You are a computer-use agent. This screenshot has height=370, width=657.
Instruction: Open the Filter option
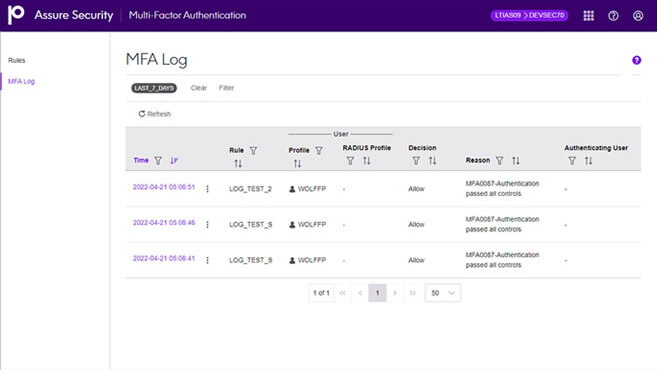point(226,88)
